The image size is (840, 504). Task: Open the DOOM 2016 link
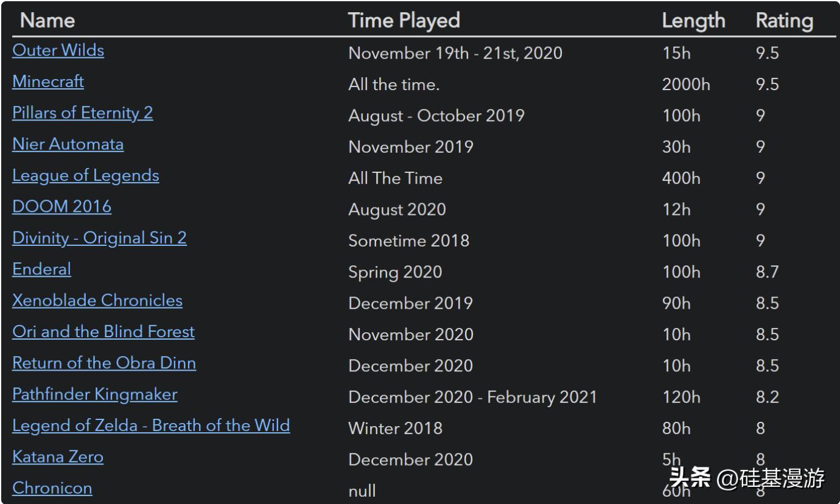pos(61,207)
